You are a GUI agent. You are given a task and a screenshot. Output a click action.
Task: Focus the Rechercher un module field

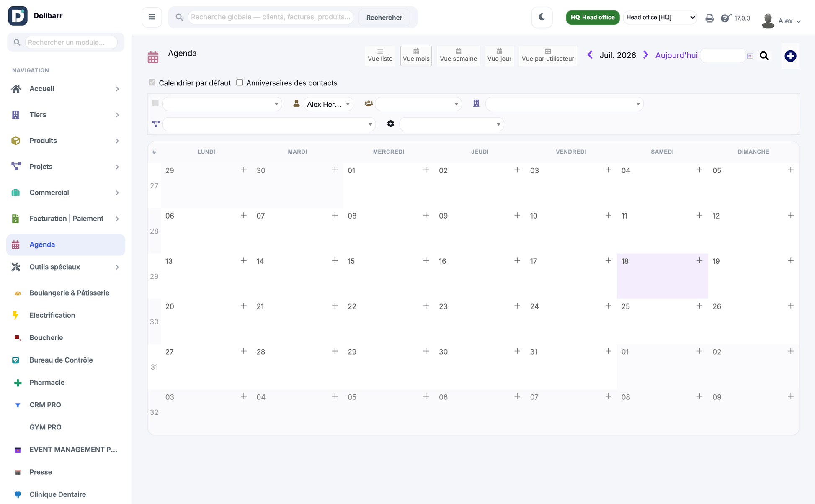tap(71, 42)
